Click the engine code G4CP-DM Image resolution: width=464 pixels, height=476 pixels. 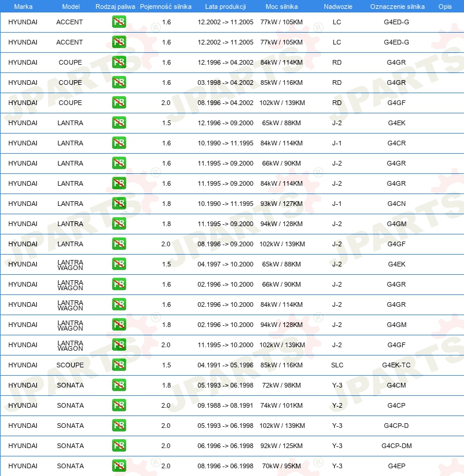(x=396, y=446)
